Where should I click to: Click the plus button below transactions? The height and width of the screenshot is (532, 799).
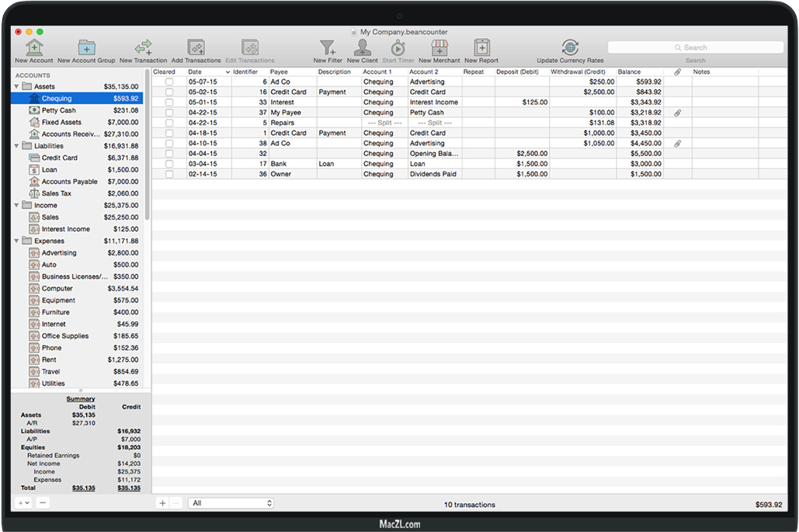tap(162, 503)
